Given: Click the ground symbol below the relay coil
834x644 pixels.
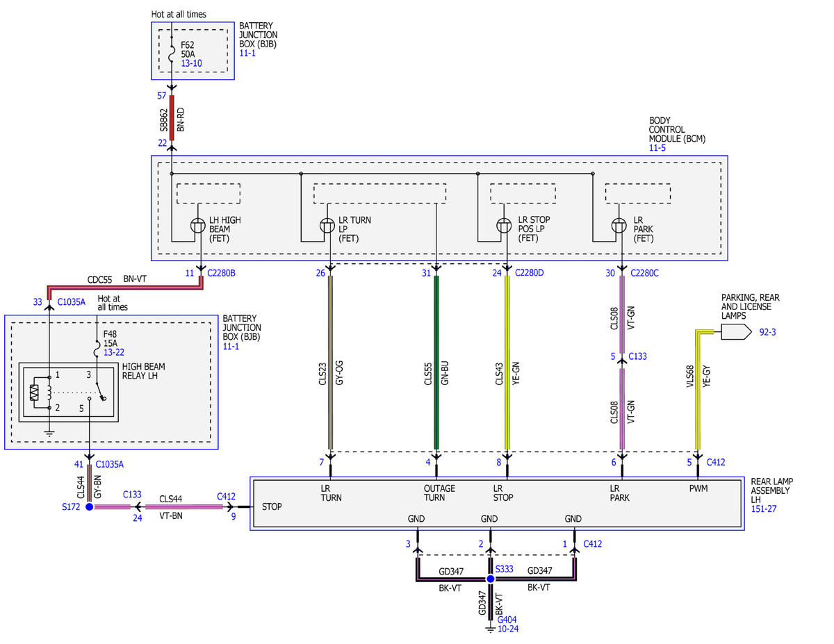Looking at the screenshot, I should pos(50,434).
